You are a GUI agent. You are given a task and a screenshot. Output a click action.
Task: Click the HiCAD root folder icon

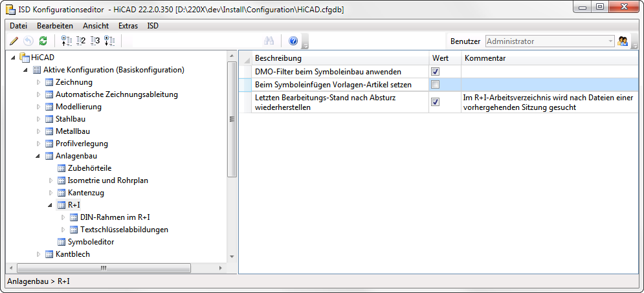click(25, 58)
